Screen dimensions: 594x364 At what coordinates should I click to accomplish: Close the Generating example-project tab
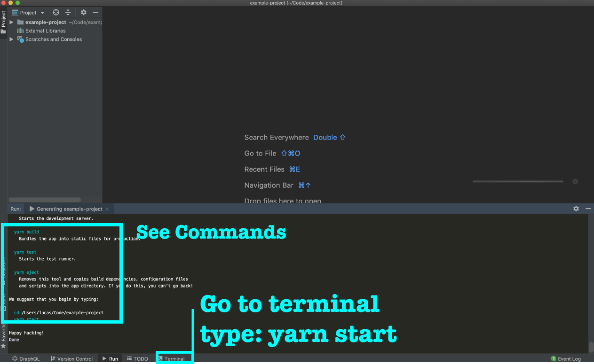107,209
